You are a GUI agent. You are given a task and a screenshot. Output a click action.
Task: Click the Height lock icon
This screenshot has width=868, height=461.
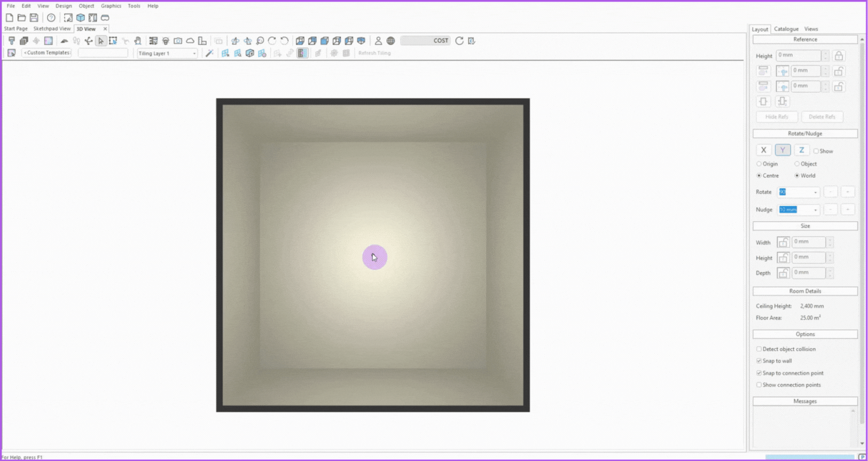(839, 56)
